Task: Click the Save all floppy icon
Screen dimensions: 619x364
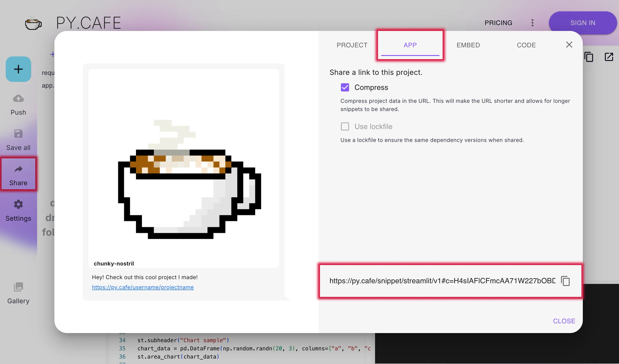Action: (18, 134)
